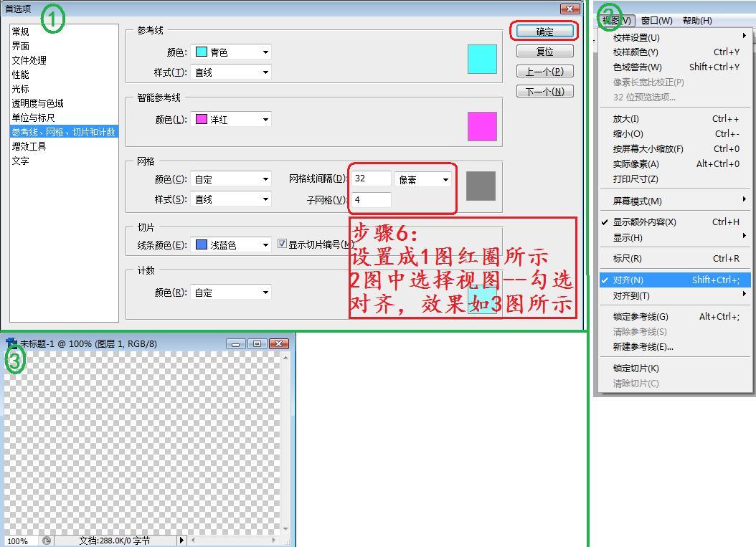Image resolution: width=756 pixels, height=547 pixels.
Task: Open the 参考线 颜色 dropdown showing 青色
Action: tap(232, 52)
